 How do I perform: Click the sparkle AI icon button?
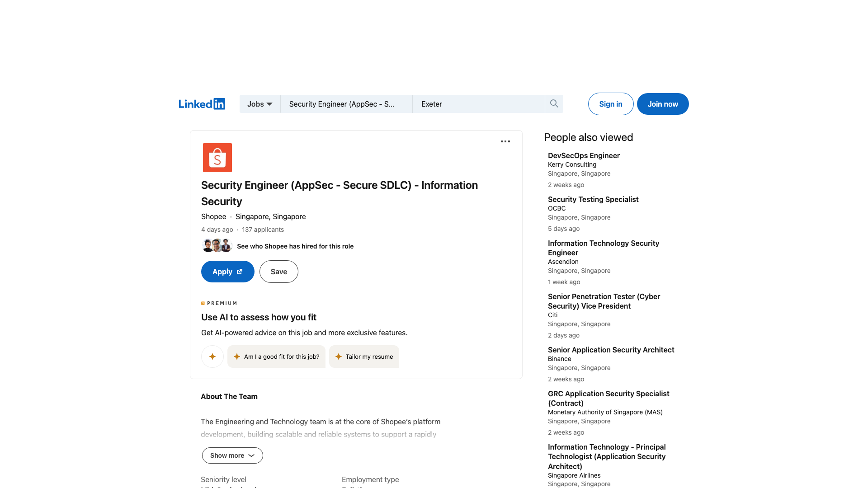tap(212, 357)
